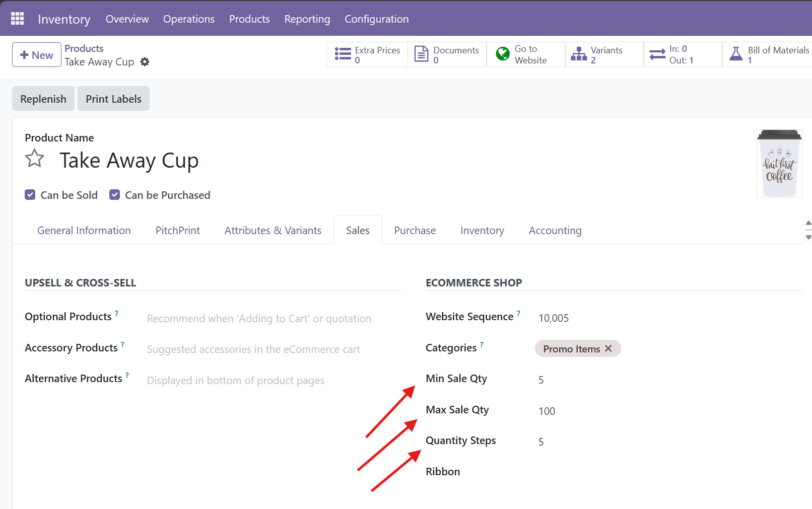Open the apps grid menu icon
The image size is (812, 509).
click(18, 19)
